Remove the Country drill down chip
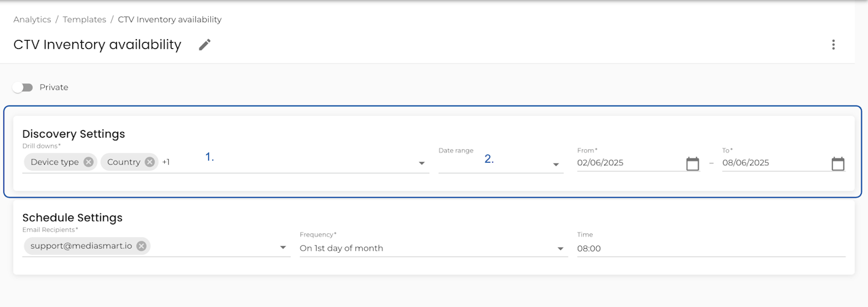Screen dimensions: 868x307 150,162
